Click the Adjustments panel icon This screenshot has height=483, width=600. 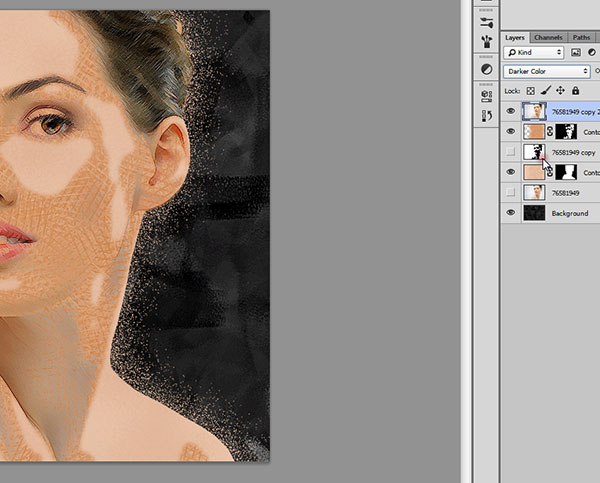tap(487, 70)
